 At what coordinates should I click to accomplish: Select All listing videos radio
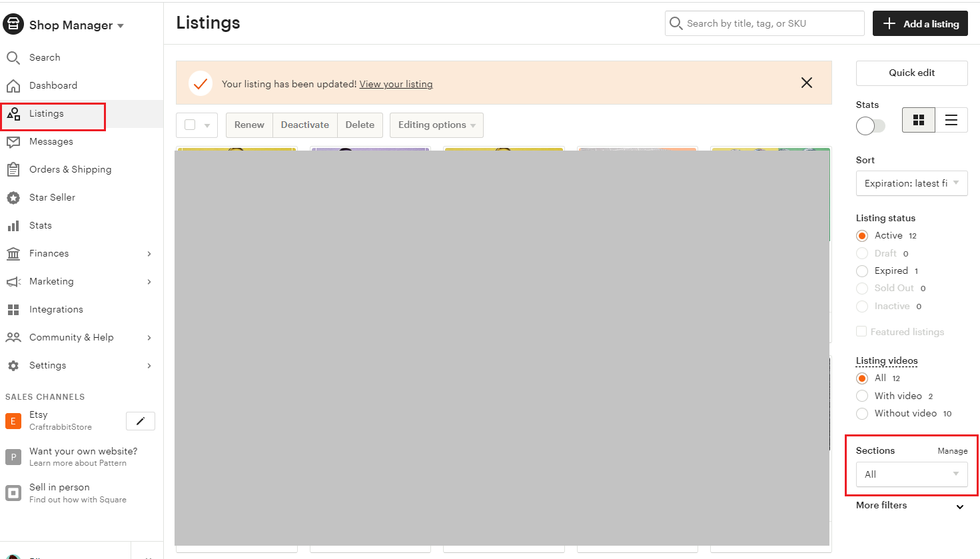click(862, 378)
